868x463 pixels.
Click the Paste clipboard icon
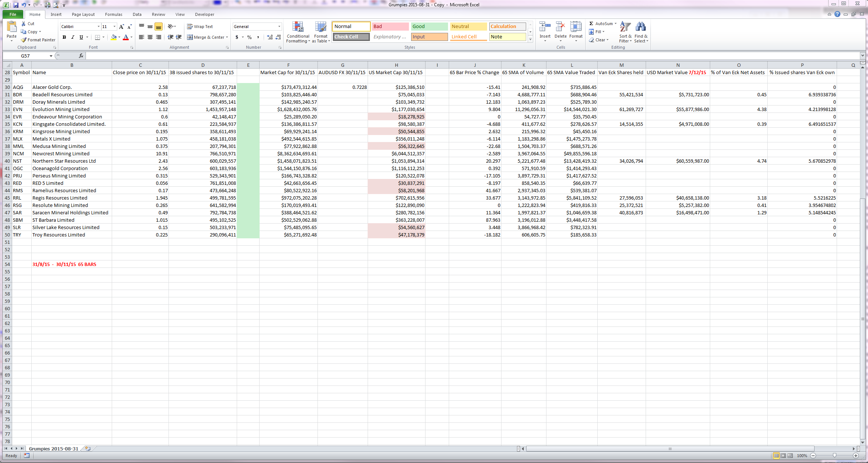[x=11, y=27]
